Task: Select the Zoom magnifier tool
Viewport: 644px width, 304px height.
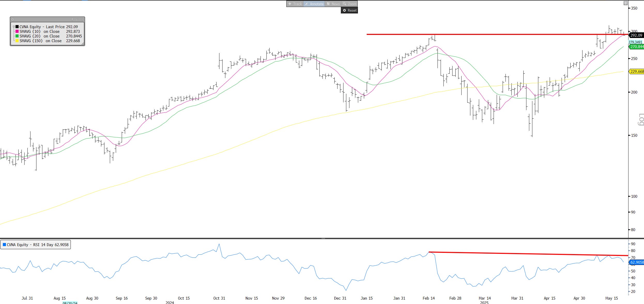Action: tap(349, 4)
